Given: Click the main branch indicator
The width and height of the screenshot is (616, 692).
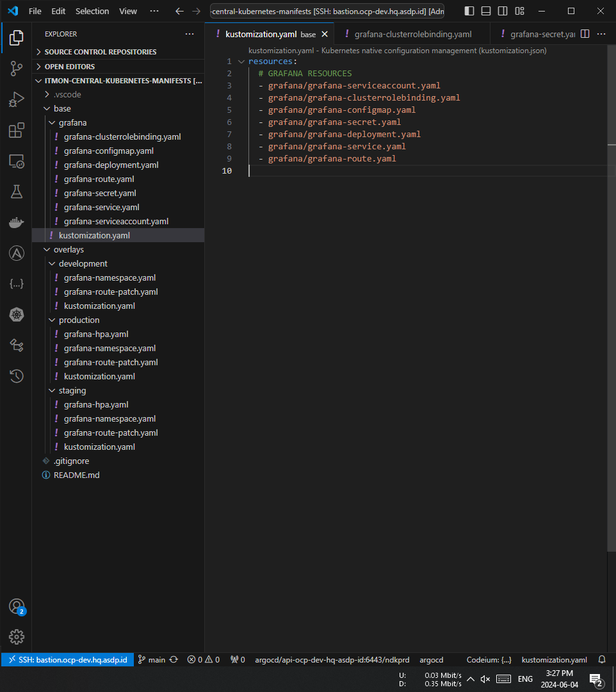Looking at the screenshot, I should click(152, 660).
